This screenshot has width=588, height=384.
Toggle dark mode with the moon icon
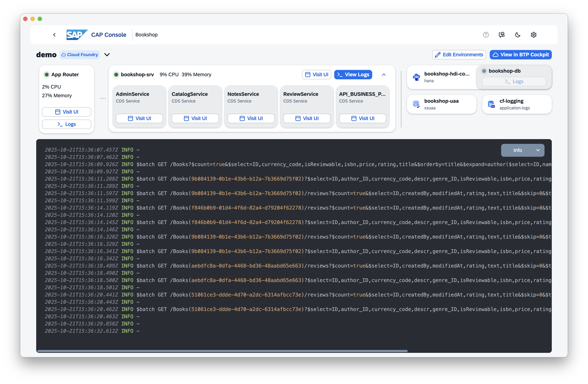coord(518,35)
